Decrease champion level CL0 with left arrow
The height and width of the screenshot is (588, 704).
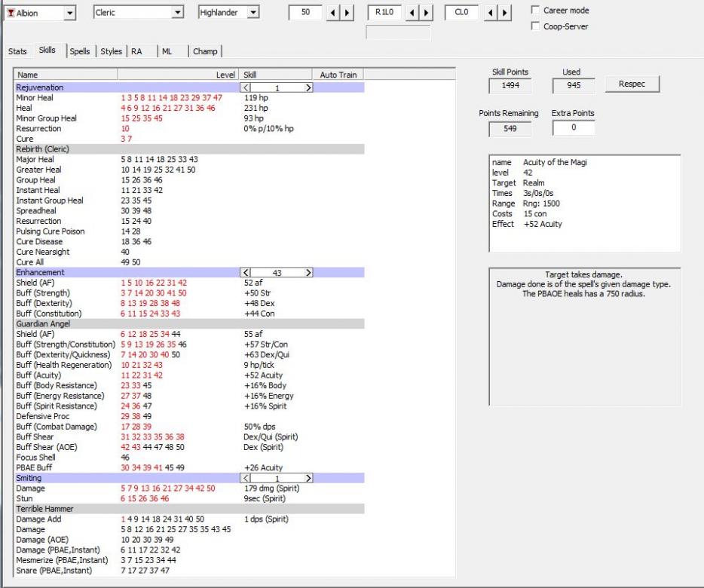click(x=491, y=13)
